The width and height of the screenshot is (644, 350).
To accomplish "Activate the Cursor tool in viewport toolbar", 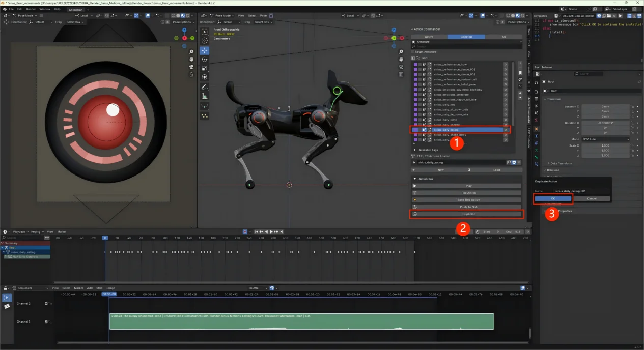I will (204, 41).
